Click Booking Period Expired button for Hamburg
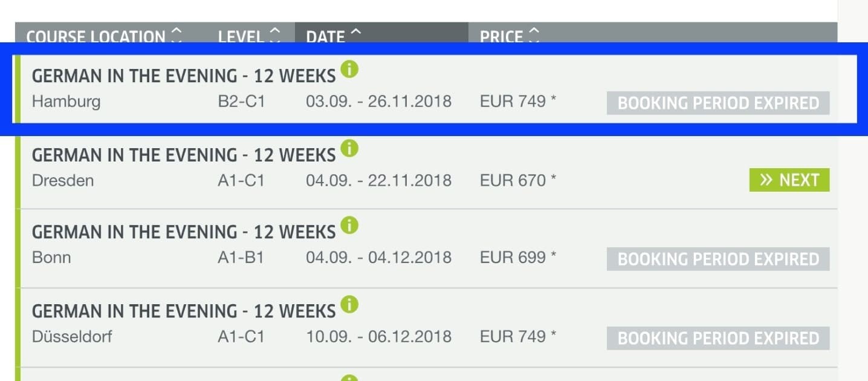This screenshot has height=381, width=868. click(717, 103)
